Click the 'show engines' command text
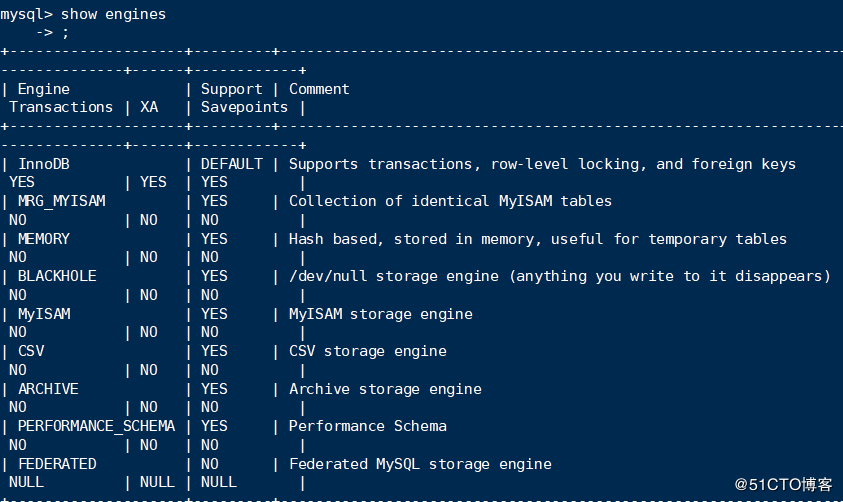This screenshot has height=502, width=843. coord(113,15)
